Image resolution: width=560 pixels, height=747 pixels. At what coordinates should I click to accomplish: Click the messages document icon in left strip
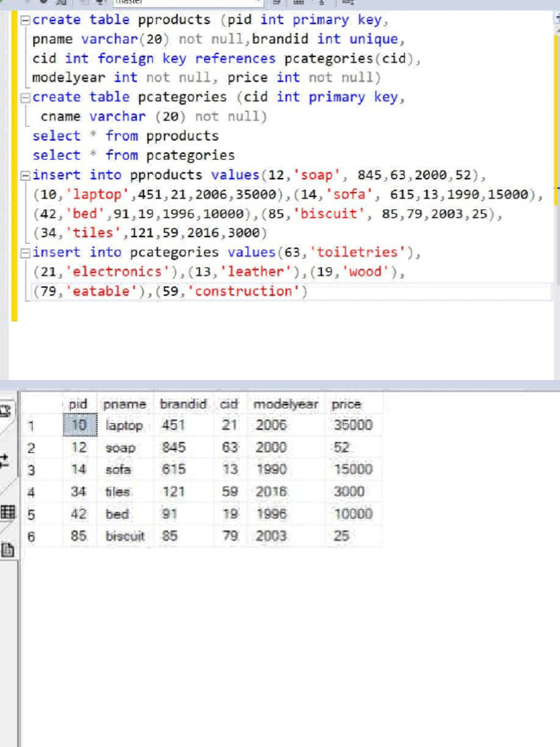[8, 550]
